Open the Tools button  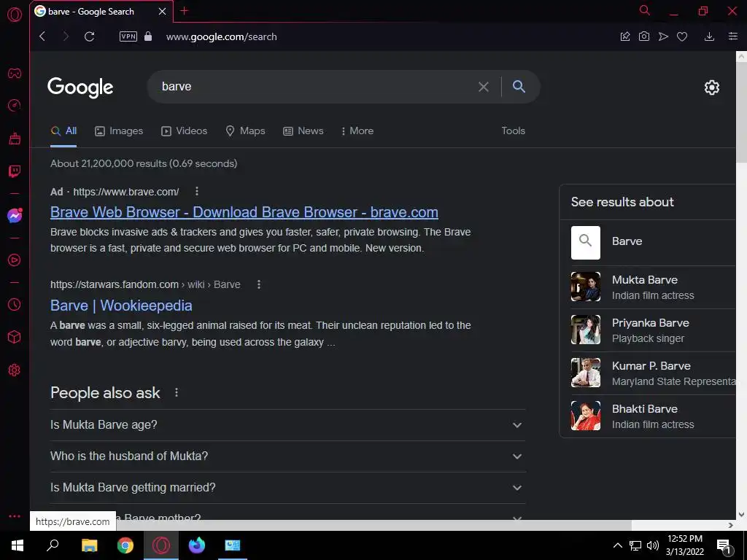[513, 131]
